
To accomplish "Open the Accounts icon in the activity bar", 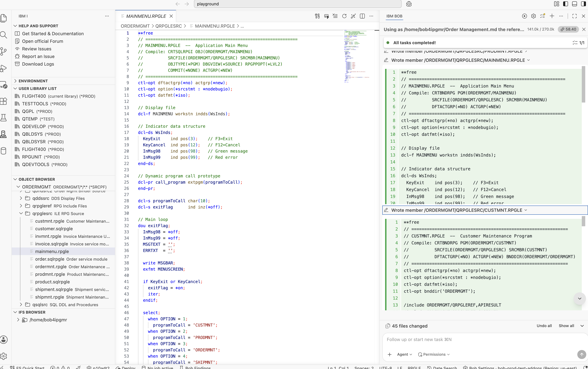I will 3,339.
